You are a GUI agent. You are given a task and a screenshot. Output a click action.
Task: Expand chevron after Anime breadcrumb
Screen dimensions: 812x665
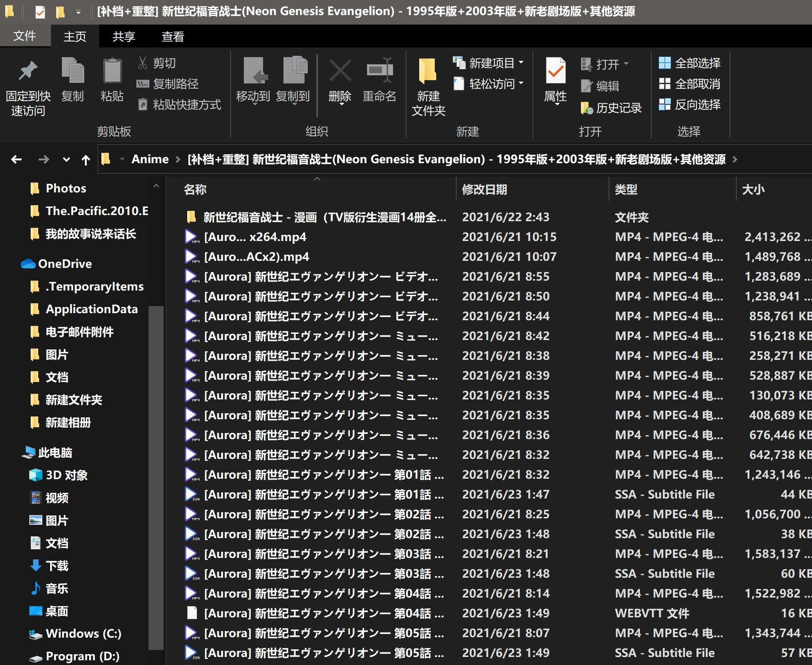pos(178,159)
